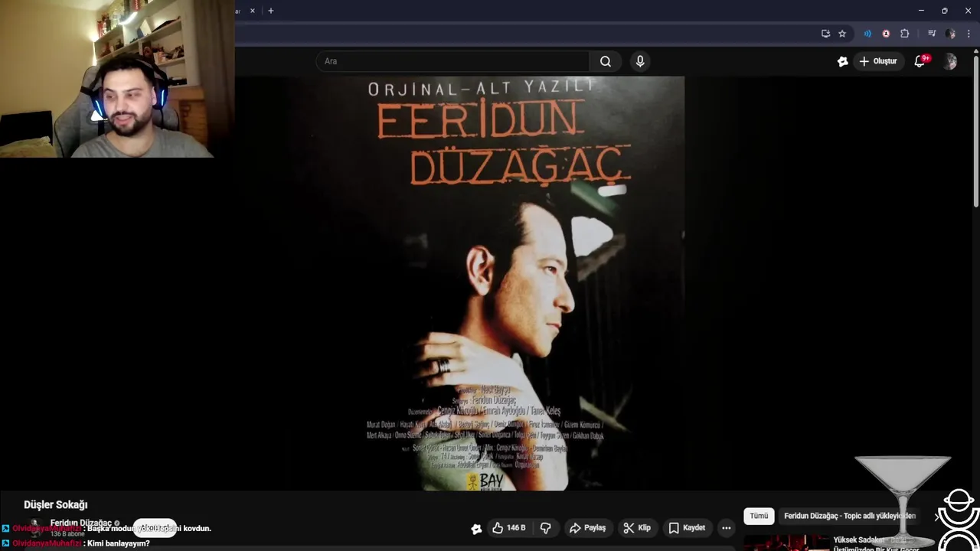Open Chrome three-dot menu

[969, 34]
